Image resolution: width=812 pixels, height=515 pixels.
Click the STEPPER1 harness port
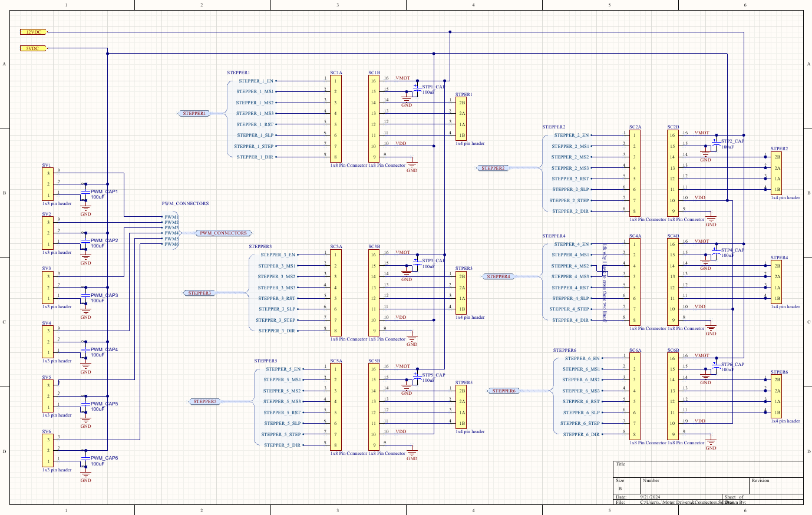pos(194,113)
